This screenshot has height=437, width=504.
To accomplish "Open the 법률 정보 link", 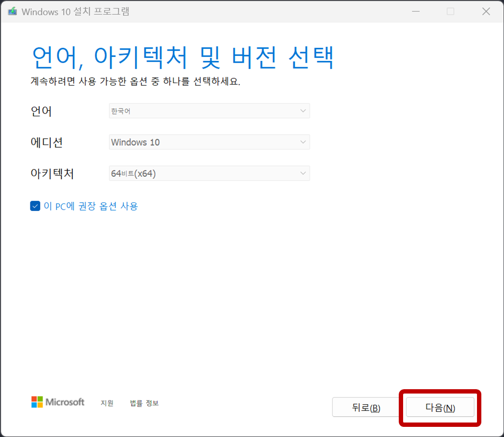I will [144, 403].
